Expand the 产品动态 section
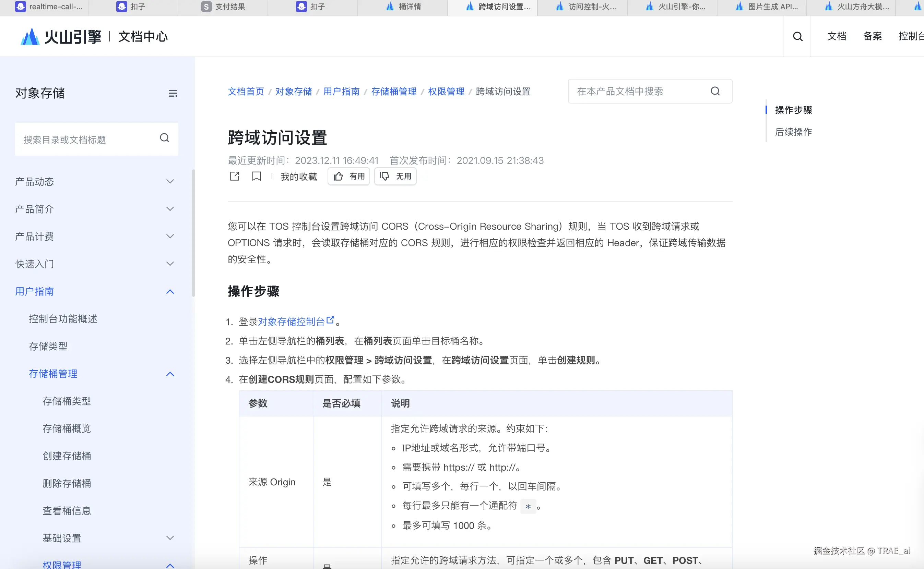Screen dimensions: 924x569 (x=170, y=181)
